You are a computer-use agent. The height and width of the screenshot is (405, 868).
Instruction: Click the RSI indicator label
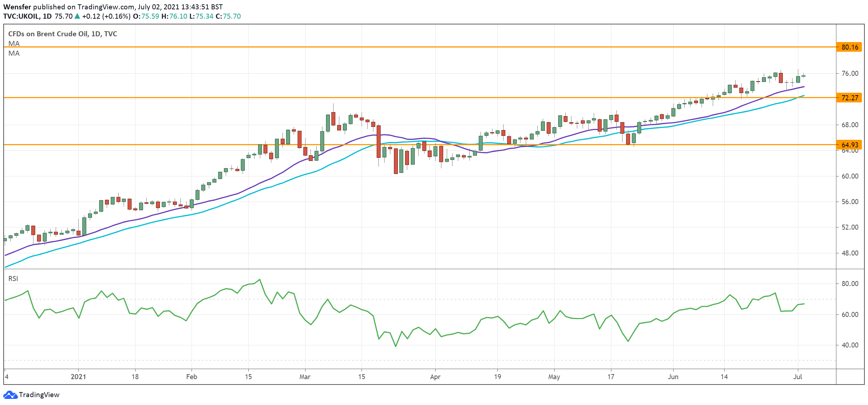tap(13, 279)
